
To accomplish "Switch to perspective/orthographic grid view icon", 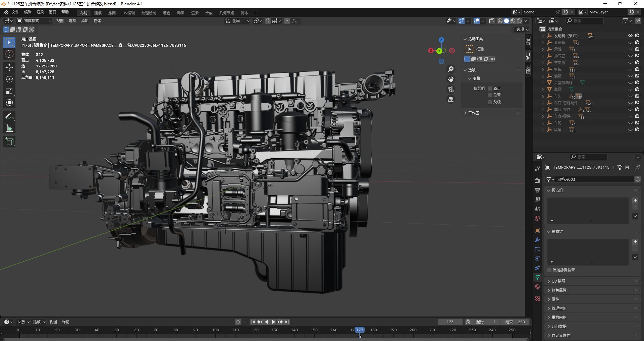I will pyautogui.click(x=451, y=100).
